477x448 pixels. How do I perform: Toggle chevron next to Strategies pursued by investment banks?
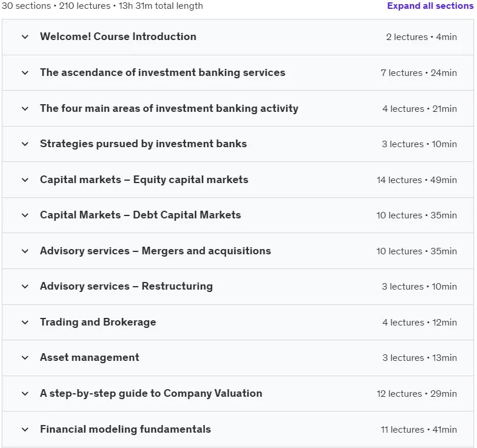[x=25, y=144]
